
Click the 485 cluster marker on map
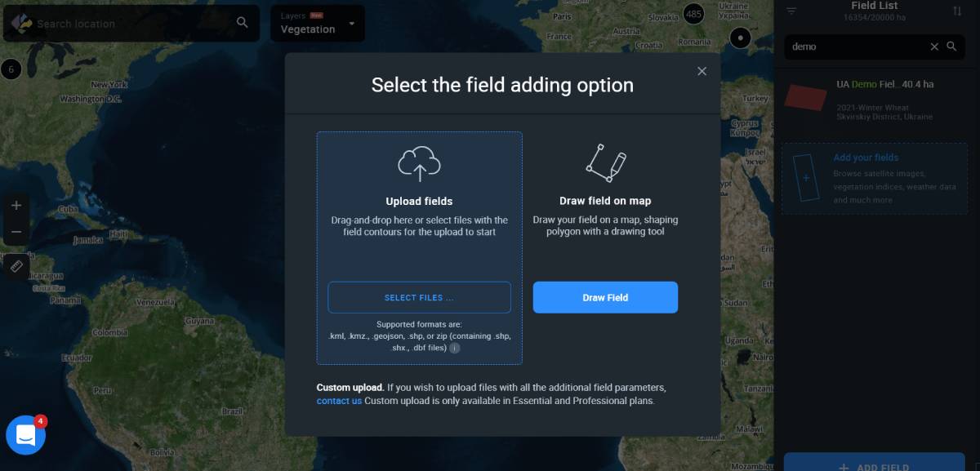coord(693,14)
